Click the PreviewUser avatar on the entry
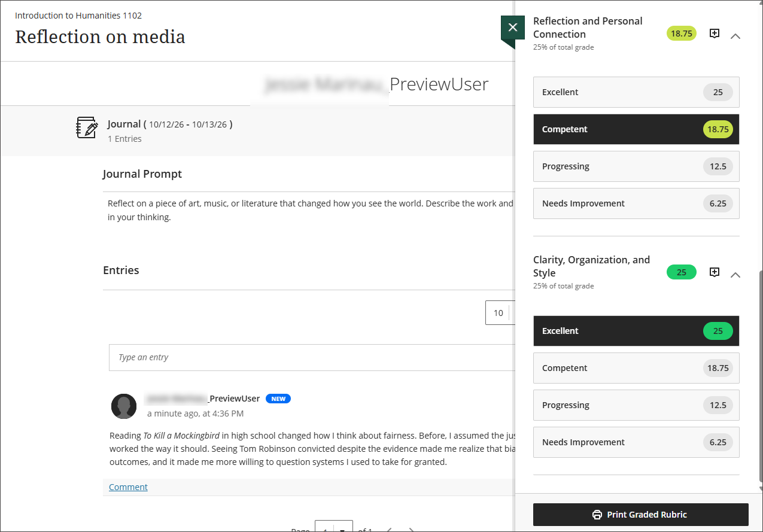 pos(124,406)
